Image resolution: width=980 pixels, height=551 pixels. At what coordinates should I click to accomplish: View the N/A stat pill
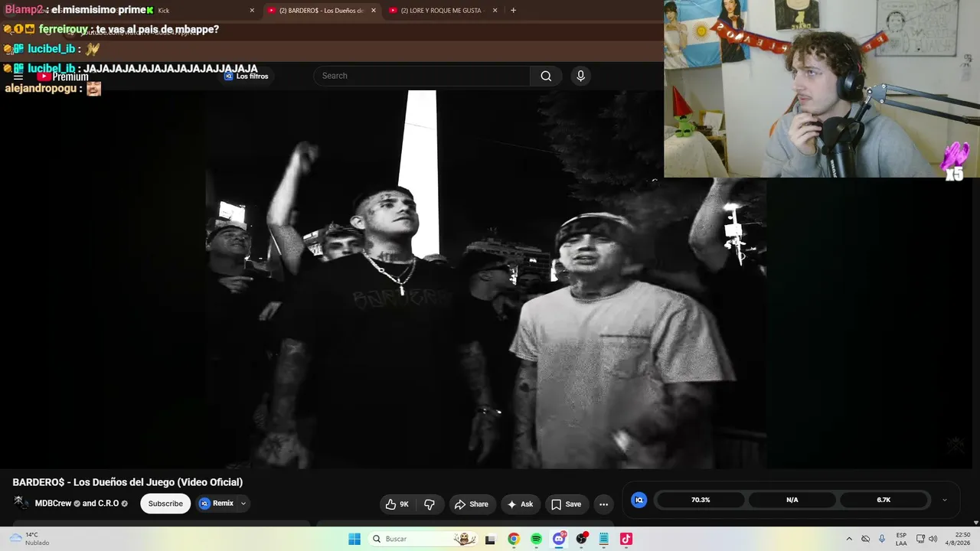(x=792, y=500)
